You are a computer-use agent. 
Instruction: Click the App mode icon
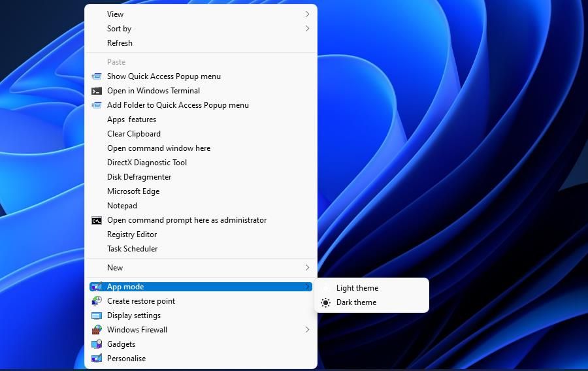point(97,287)
